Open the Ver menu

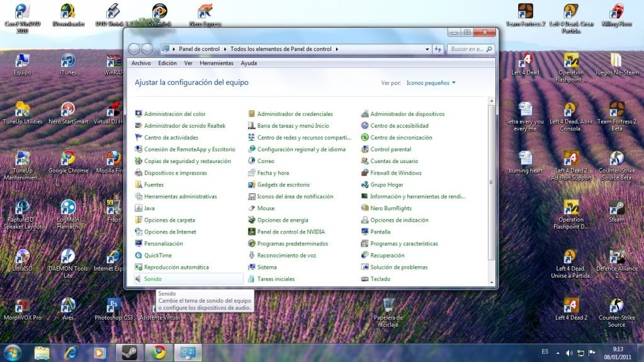[188, 63]
